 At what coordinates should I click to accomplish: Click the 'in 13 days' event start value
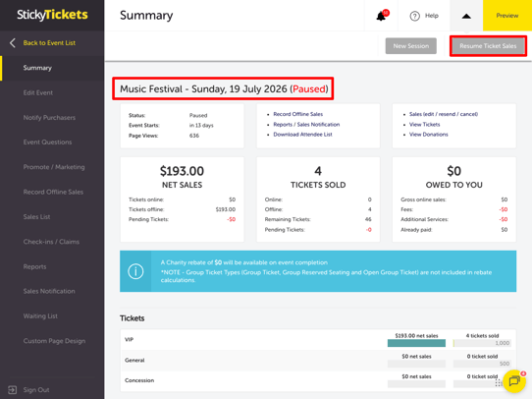201,126
